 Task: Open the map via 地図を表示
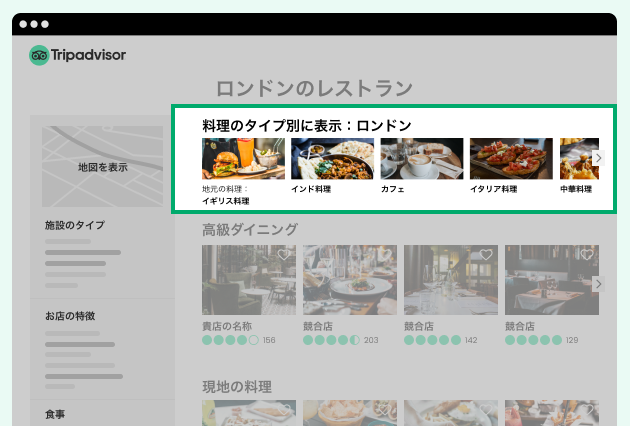pyautogui.click(x=102, y=167)
